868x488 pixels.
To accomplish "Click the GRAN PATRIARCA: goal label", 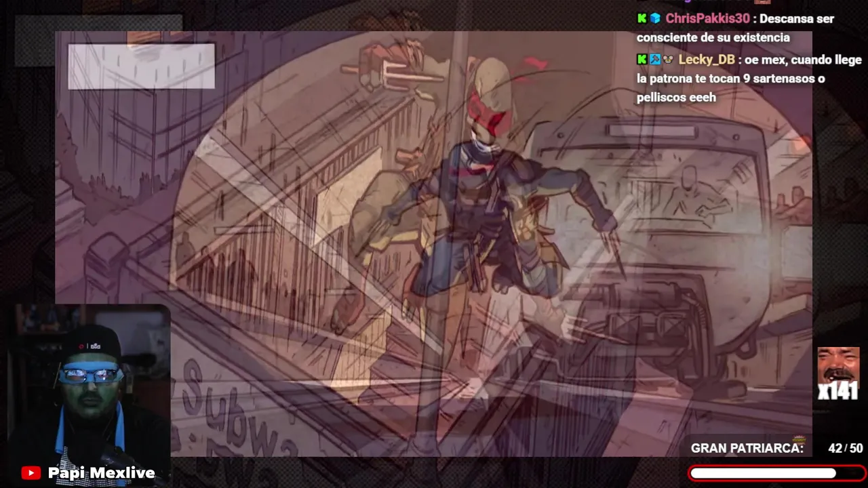I will pos(747,448).
